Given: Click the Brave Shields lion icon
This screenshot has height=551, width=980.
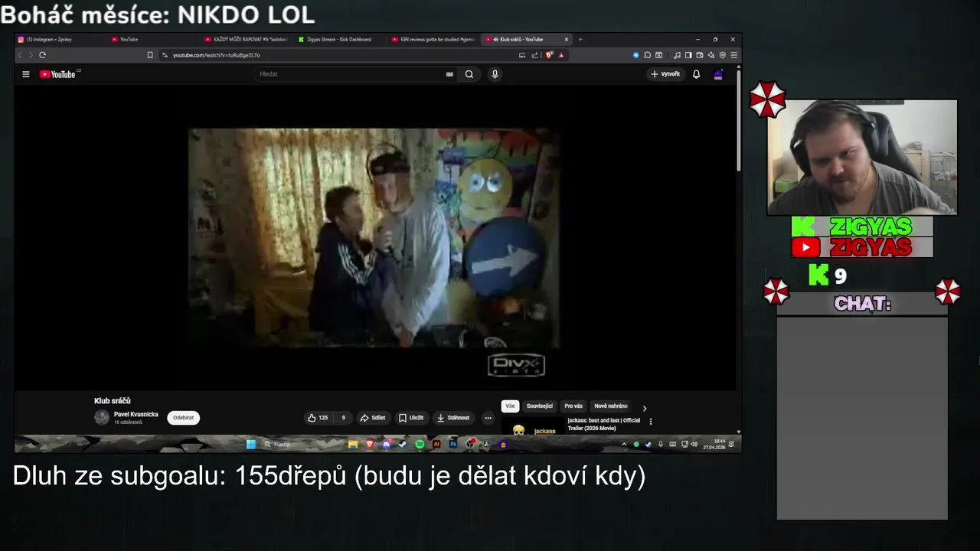Looking at the screenshot, I should pos(549,55).
